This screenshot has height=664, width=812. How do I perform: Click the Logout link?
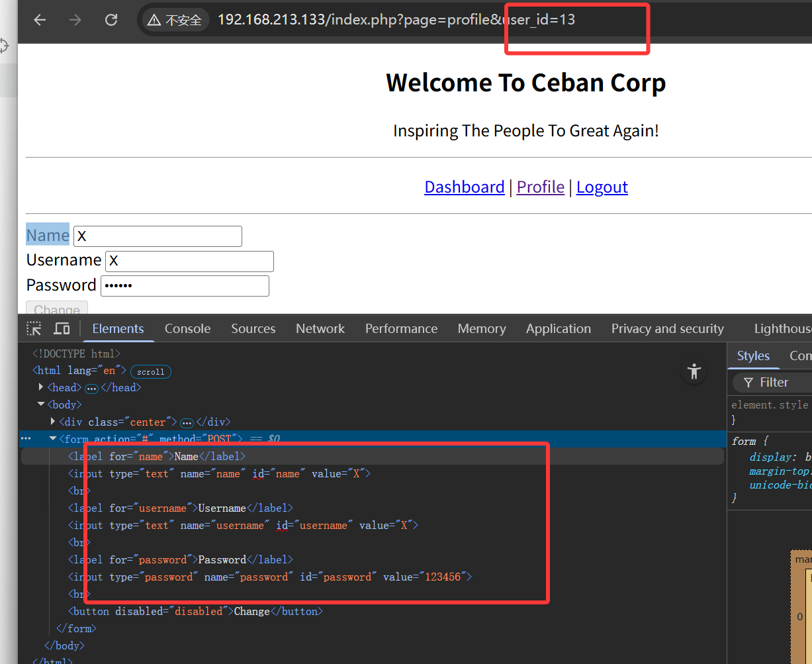click(602, 187)
